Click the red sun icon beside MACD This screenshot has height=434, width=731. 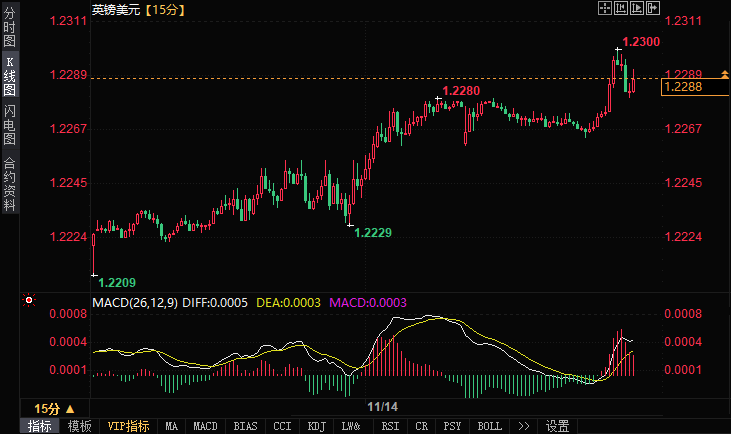(x=29, y=300)
